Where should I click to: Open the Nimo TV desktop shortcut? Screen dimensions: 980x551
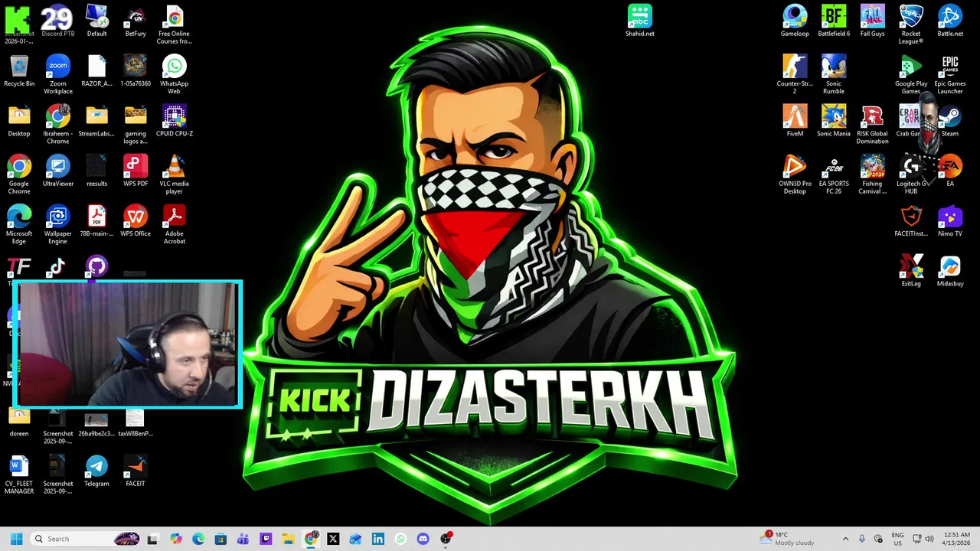click(x=950, y=220)
